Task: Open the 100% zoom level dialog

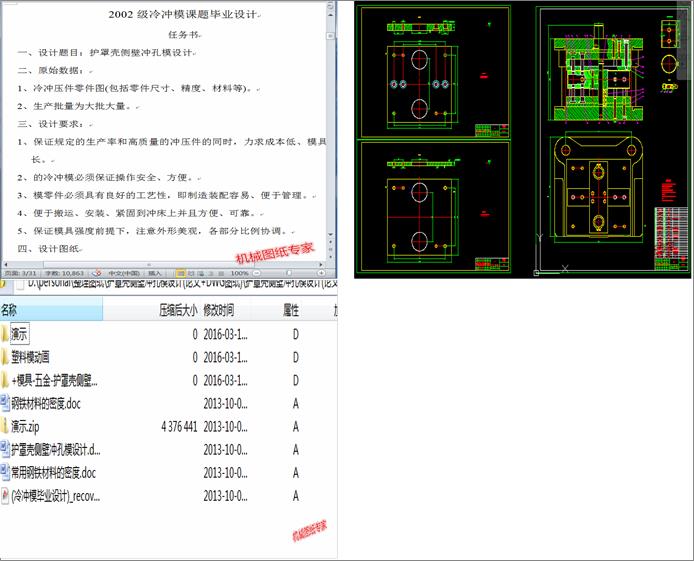Action: pos(239,273)
